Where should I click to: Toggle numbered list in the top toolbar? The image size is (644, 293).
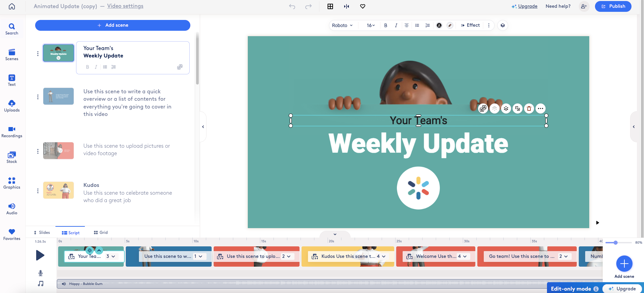[428, 25]
